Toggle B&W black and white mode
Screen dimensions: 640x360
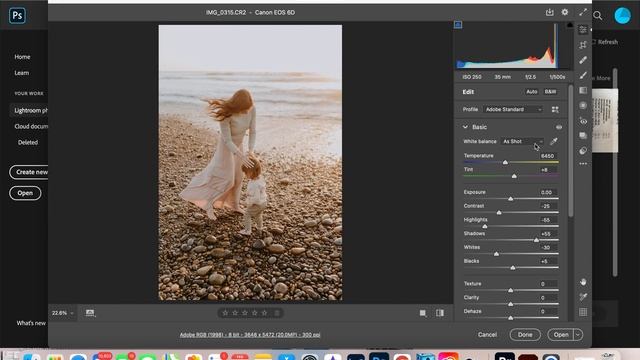coord(550,92)
